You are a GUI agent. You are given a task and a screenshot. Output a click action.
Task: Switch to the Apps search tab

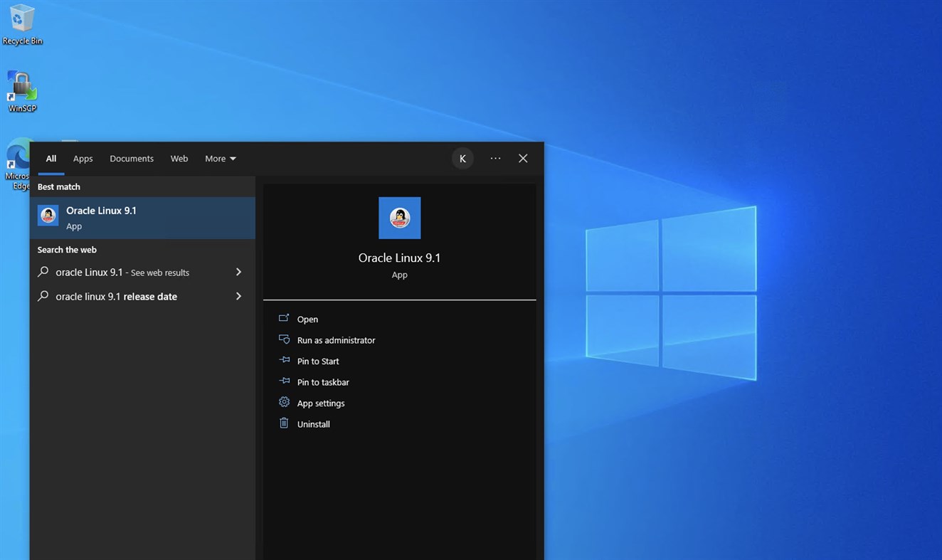83,159
